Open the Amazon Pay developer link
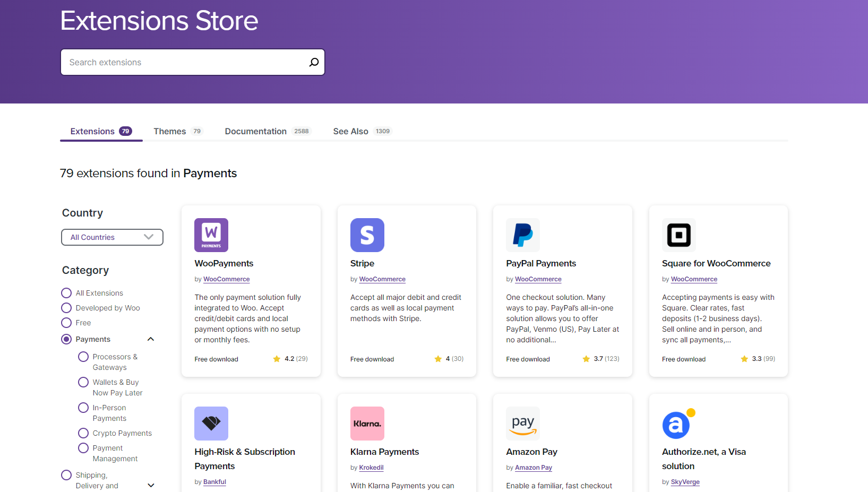868x492 pixels. tap(534, 468)
